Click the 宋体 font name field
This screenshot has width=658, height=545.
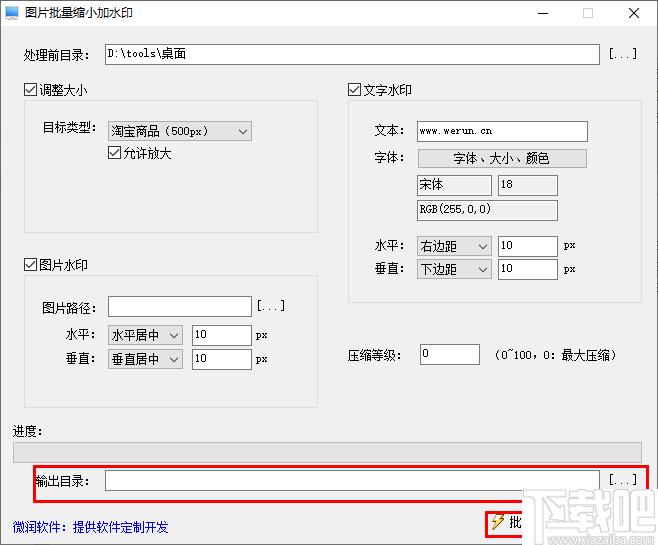pyautogui.click(x=454, y=185)
